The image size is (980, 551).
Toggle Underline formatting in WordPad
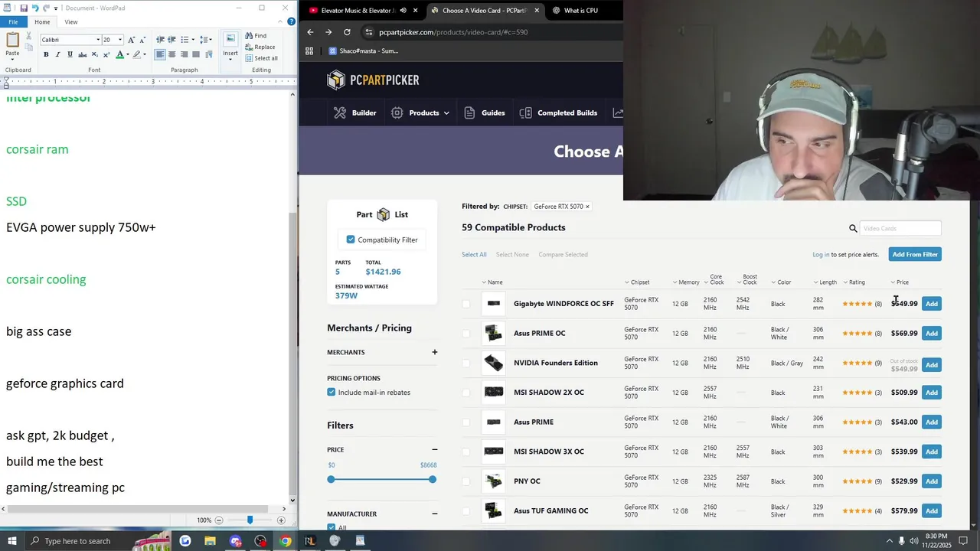(x=70, y=54)
